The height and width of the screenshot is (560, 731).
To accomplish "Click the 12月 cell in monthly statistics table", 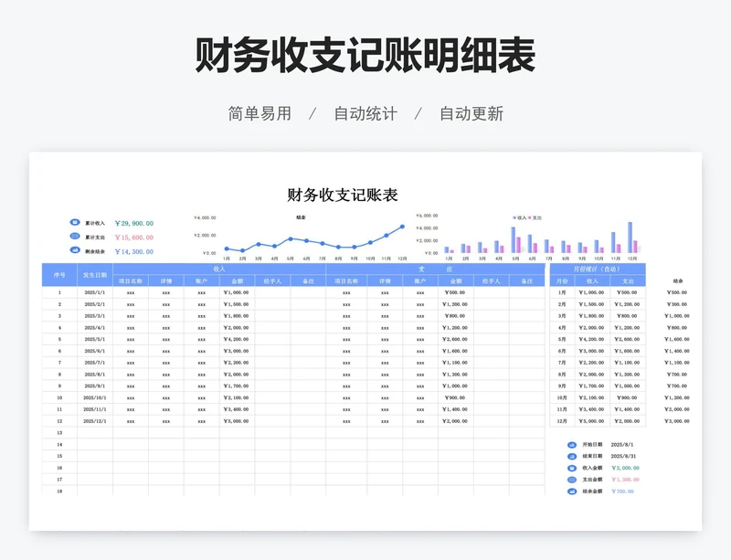I will pos(562,421).
